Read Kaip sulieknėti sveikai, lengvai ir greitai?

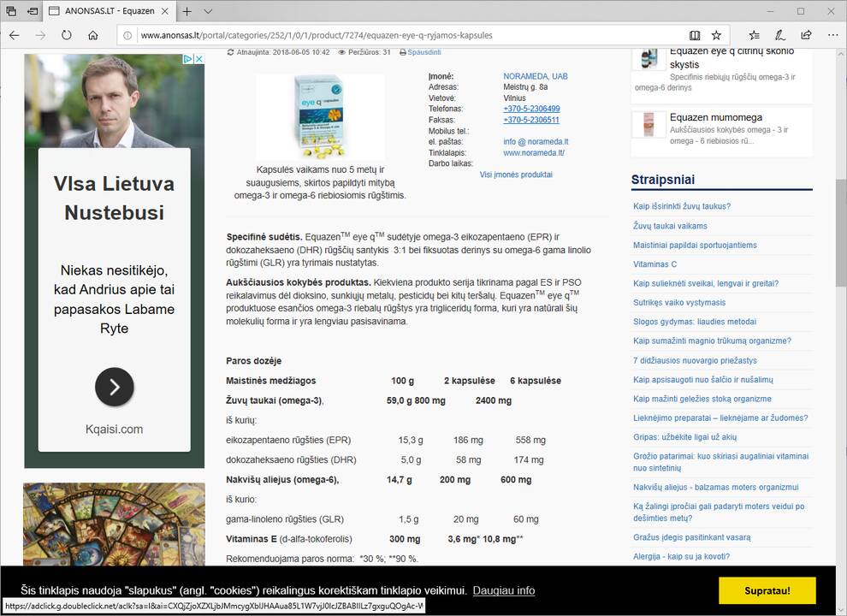(x=706, y=284)
